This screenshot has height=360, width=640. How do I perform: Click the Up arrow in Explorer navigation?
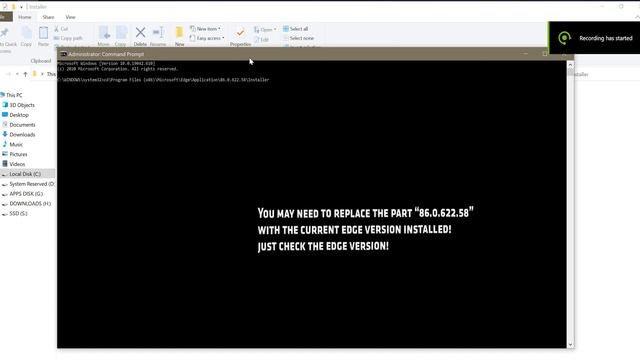tap(25, 74)
